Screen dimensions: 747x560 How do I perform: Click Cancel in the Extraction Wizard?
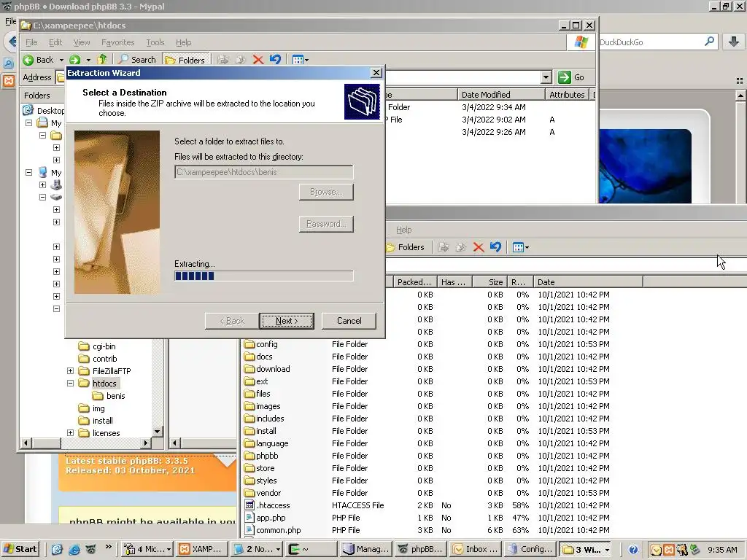pos(349,321)
